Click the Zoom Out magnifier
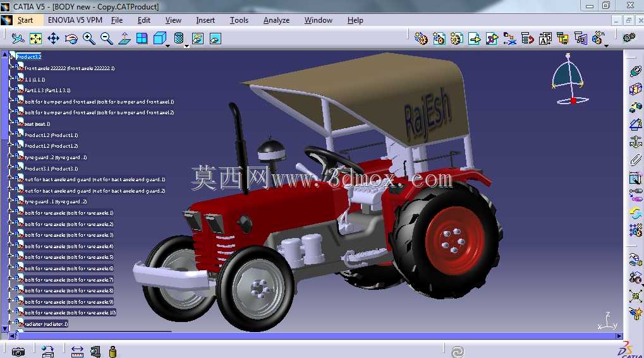This screenshot has width=644, height=358. 107,39
